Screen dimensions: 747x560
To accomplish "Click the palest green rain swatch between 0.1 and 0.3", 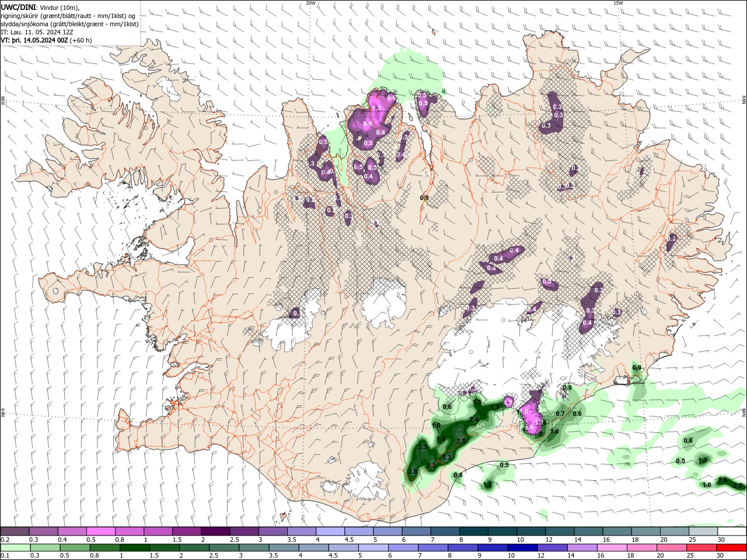I will pyautogui.click(x=15, y=548).
